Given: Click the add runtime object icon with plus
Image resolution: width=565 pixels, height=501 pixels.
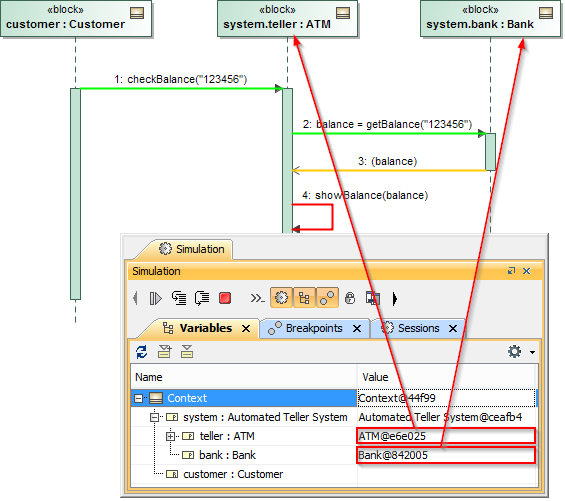Looking at the screenshot, I should 165,351.
